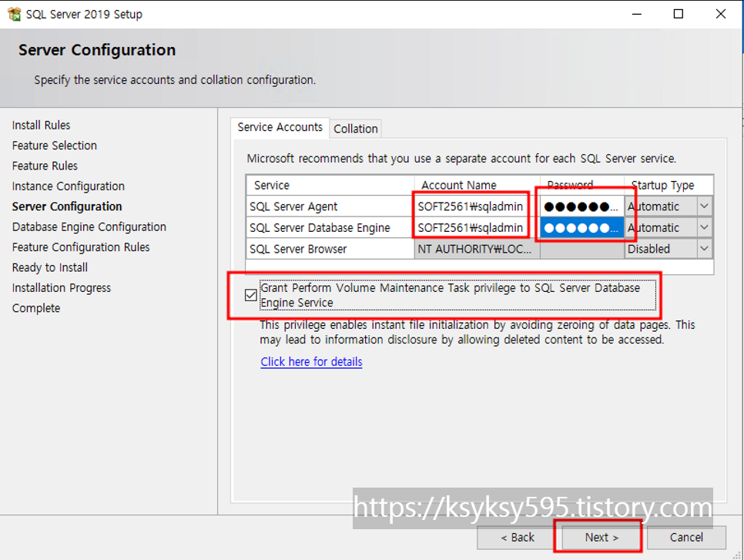The image size is (744, 560).
Task: Click the Next button
Action: point(602,537)
